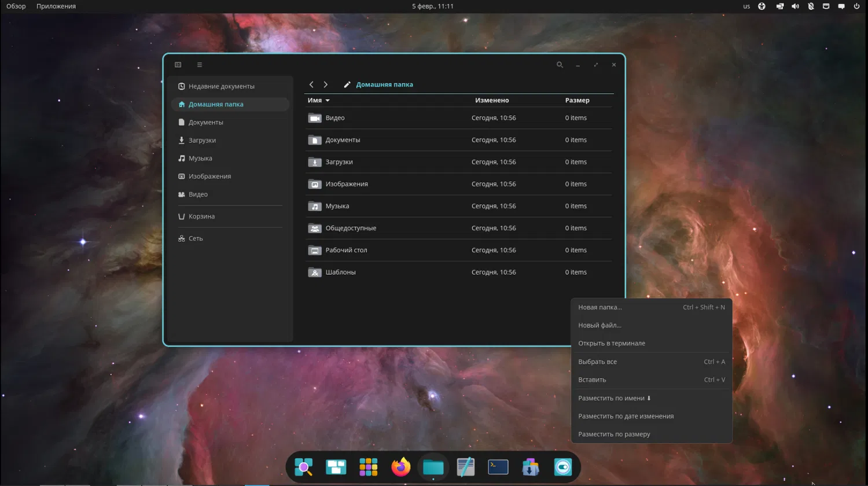Select Открыть в терминале in the context menu

point(652,343)
